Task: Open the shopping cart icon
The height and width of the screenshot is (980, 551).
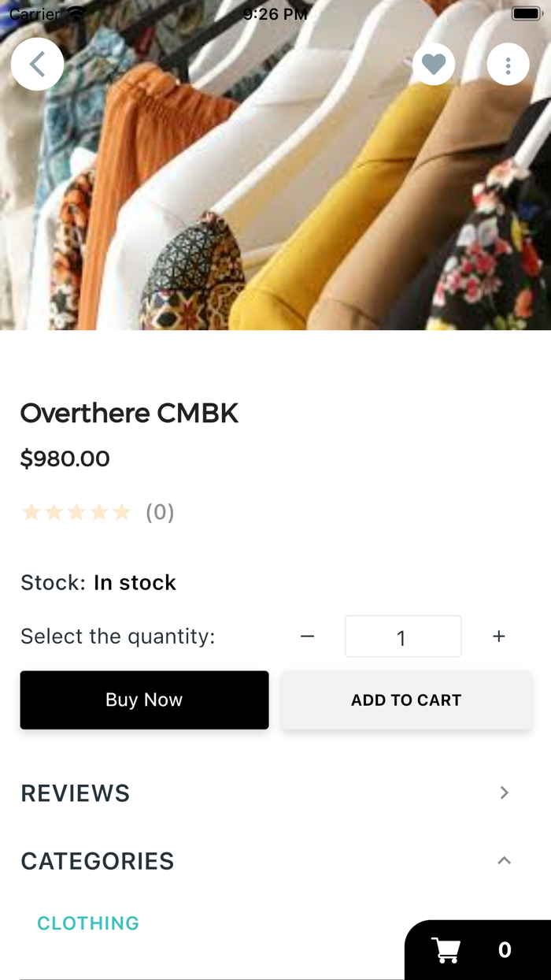Action: click(x=446, y=950)
